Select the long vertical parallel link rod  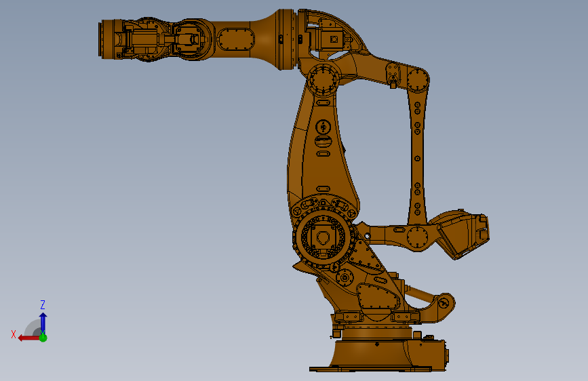417,156
